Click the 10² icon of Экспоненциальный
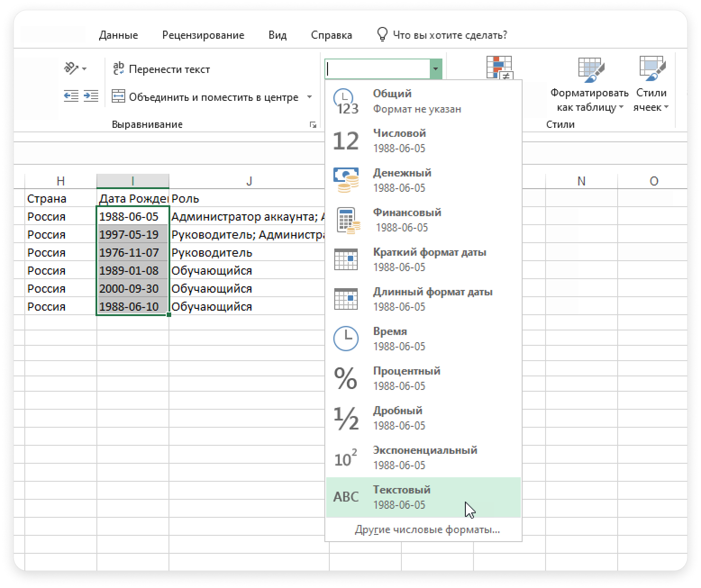 point(346,457)
